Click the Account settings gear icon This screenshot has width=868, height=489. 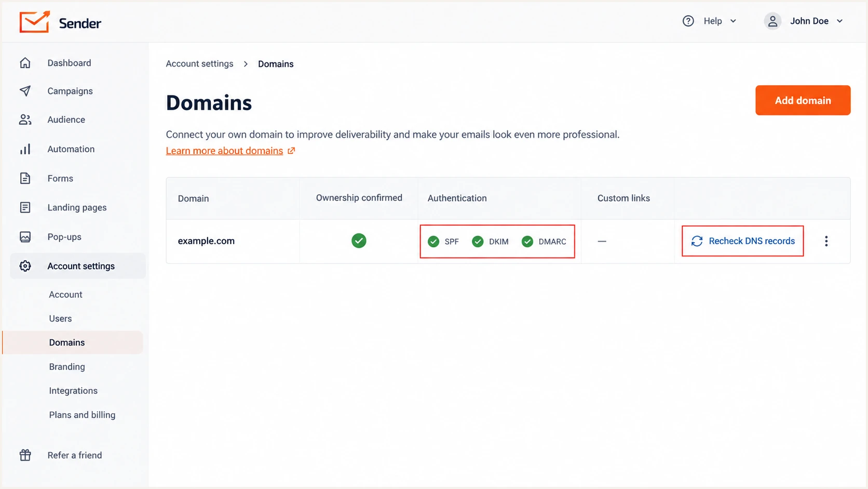tap(25, 266)
